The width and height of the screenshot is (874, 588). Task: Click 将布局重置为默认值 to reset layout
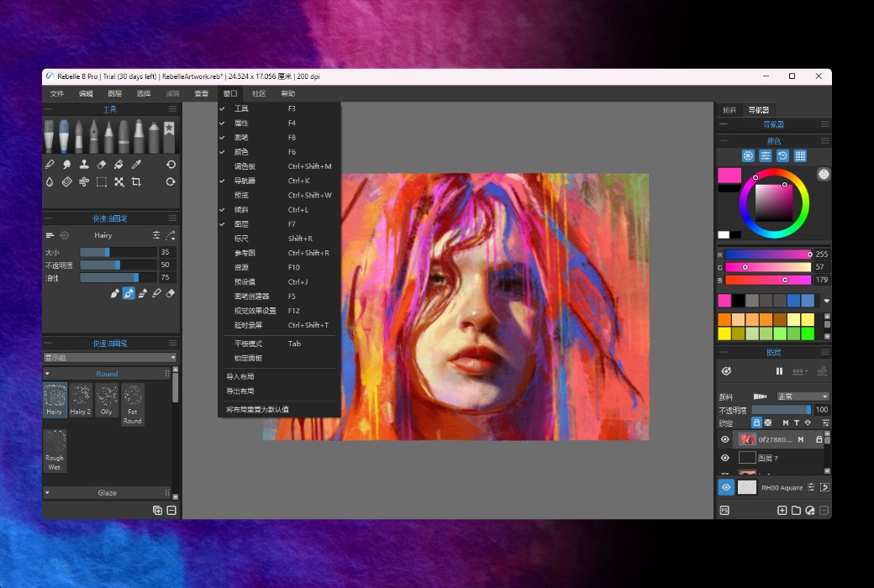click(257, 410)
